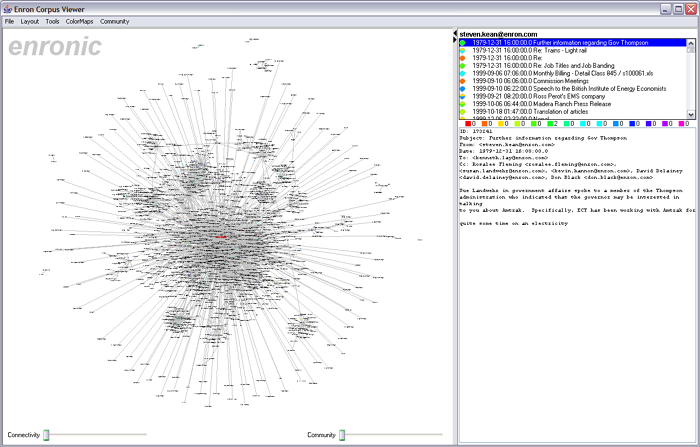700x447 pixels.
Task: Click the Connectivity slider handle
Action: (x=46, y=435)
